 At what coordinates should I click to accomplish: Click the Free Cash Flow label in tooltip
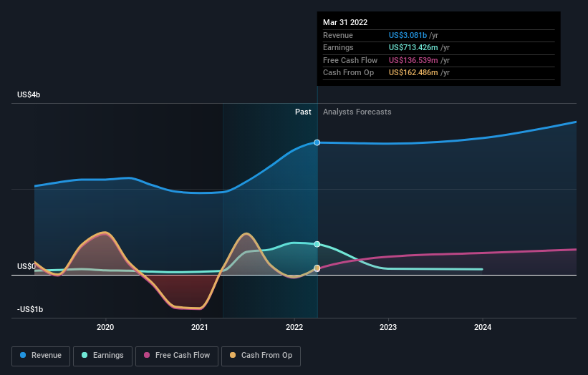pos(350,60)
